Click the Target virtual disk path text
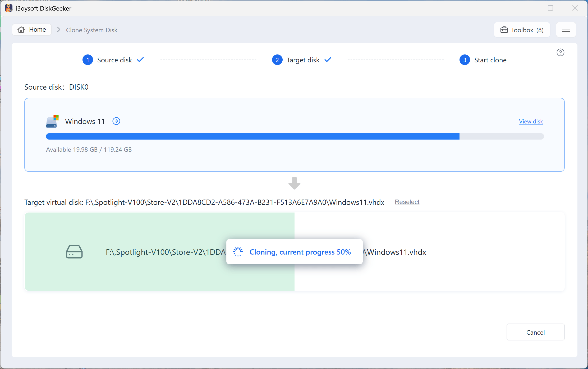Screen dimensions: 588x369 [x=204, y=202]
